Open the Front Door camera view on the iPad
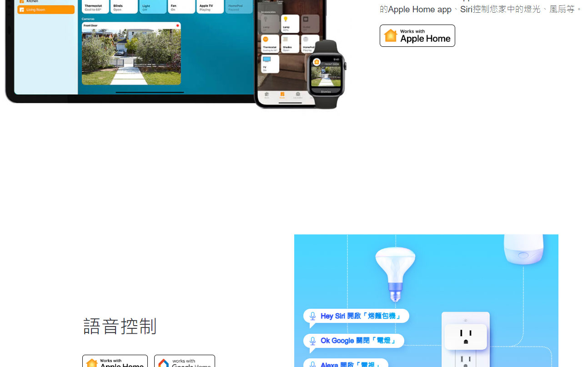Viewport: 588px width, 367px height. [131, 53]
